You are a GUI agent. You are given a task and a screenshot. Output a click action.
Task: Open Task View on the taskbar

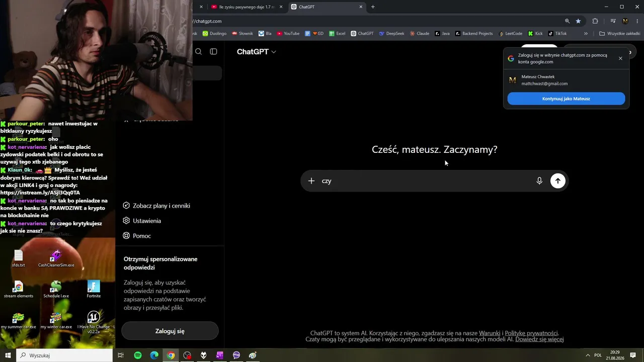(x=121, y=355)
